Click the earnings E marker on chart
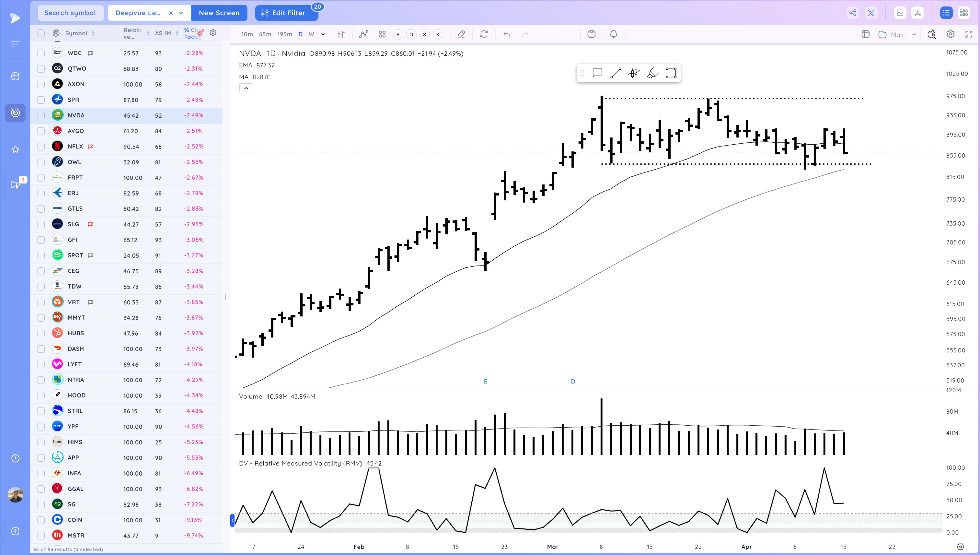 click(x=485, y=381)
